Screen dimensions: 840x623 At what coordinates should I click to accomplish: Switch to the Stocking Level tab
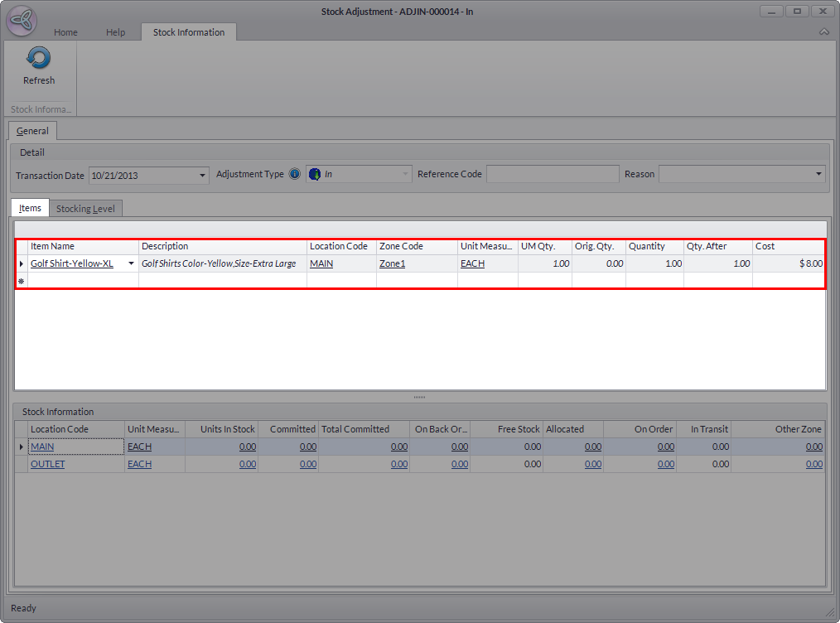coord(85,209)
